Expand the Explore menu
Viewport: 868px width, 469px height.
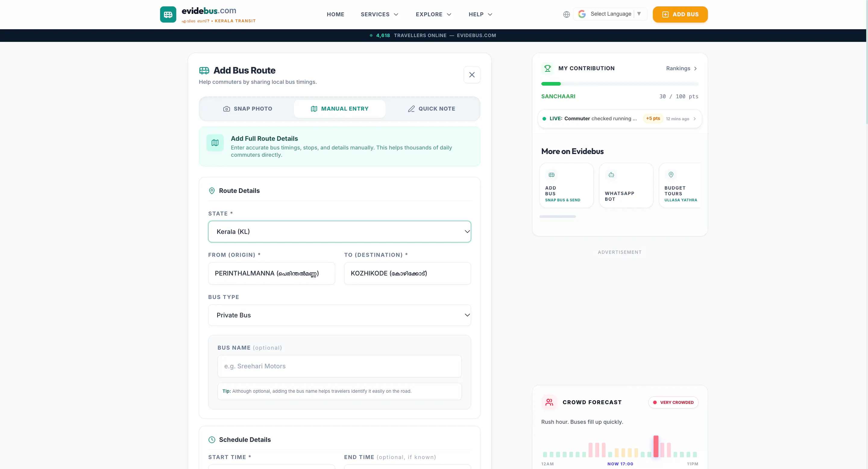pyautogui.click(x=433, y=14)
